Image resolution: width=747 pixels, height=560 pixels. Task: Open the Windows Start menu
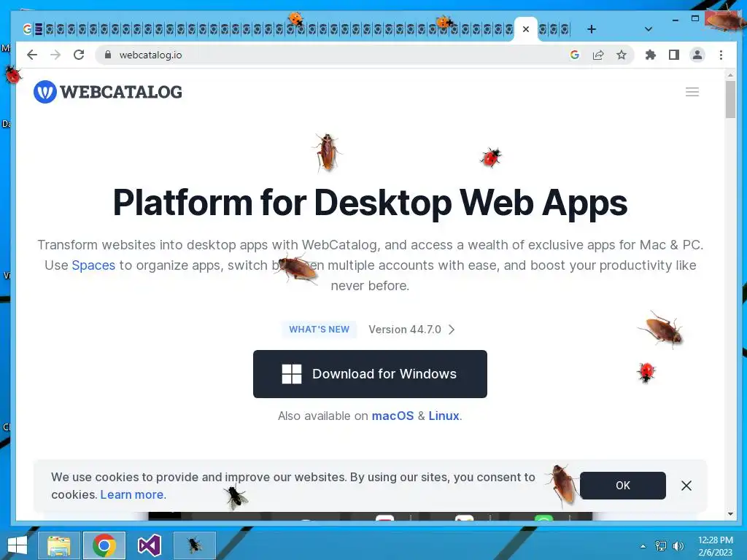pyautogui.click(x=18, y=545)
